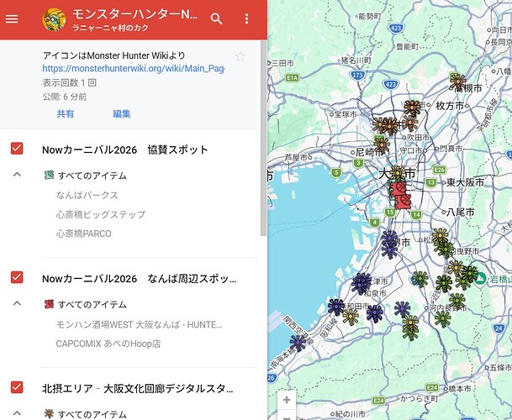Viewport: 512px width, 420px height.
Task: Select the brown marker left of 枚方市
Action: pos(412,108)
